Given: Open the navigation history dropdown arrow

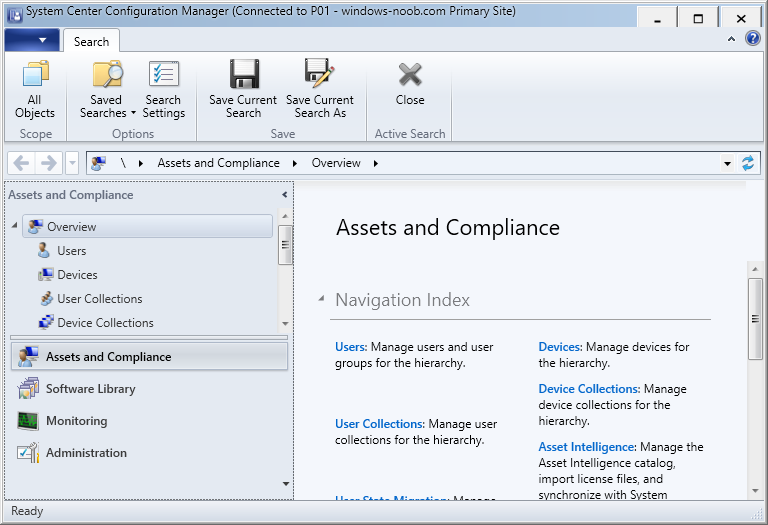Looking at the screenshot, I should [72, 163].
